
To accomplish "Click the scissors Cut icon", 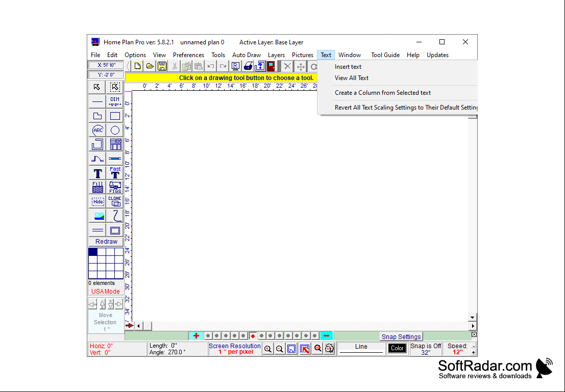I will (x=175, y=66).
